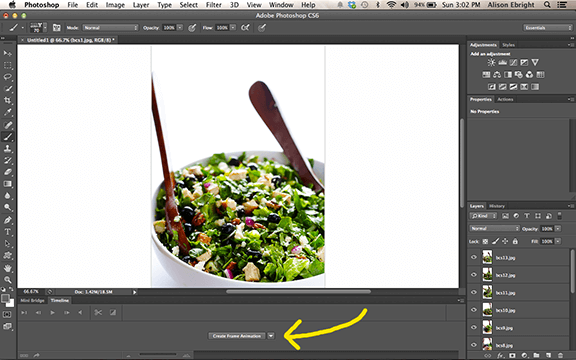This screenshot has height=360, width=576.
Task: Click the Color Balance adjustment icon
Action: click(x=497, y=75)
